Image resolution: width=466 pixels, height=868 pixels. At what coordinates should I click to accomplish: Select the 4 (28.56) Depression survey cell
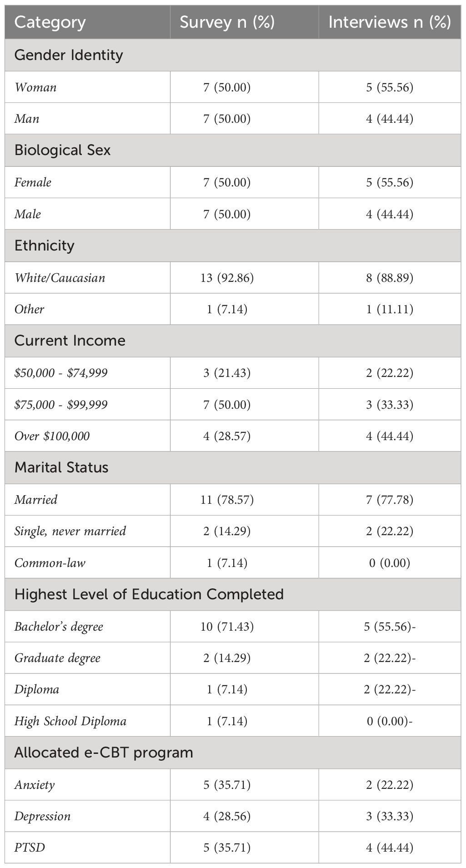pyautogui.click(x=227, y=816)
